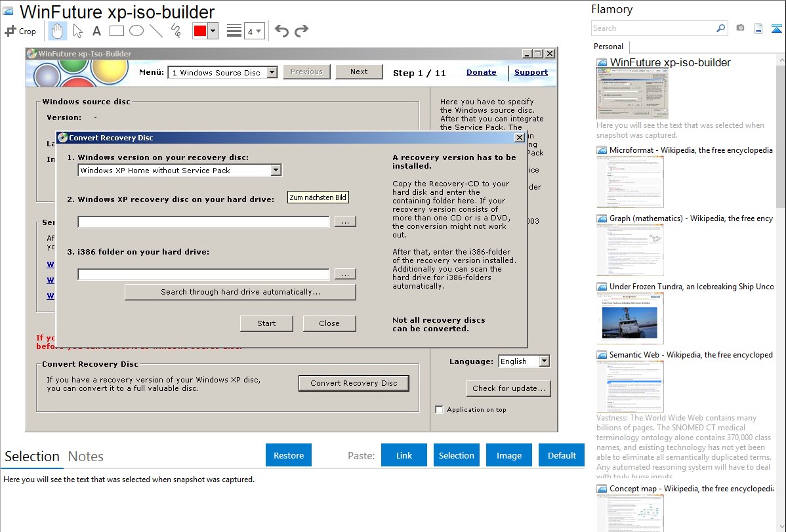This screenshot has height=532, width=786.
Task: Click the document page icon in Flamory
Action: pyautogui.click(x=758, y=28)
